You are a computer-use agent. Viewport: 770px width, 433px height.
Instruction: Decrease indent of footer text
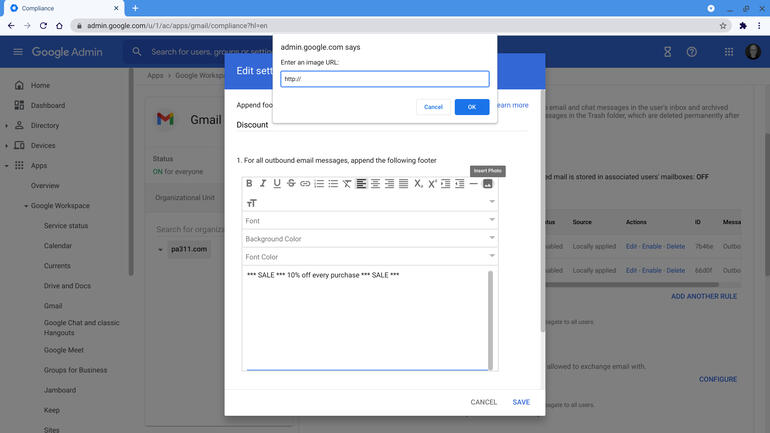[460, 184]
